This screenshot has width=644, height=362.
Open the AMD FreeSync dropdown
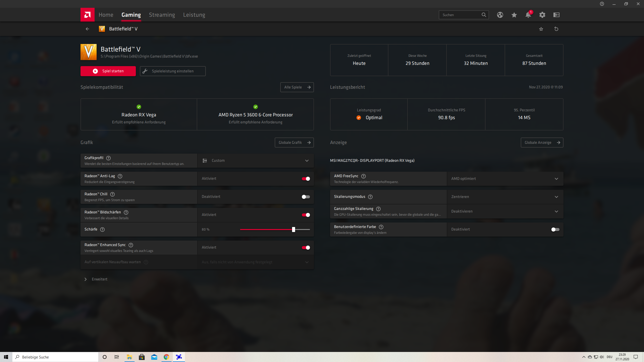(505, 179)
